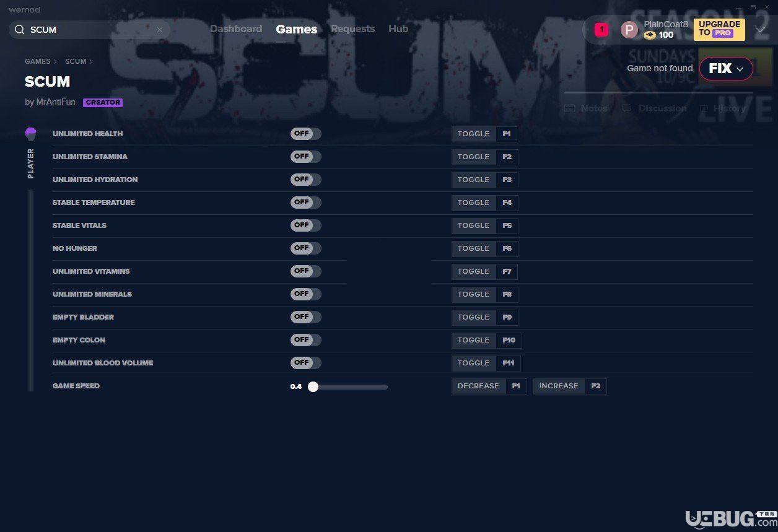Click the 'Game not found' status text

point(660,69)
